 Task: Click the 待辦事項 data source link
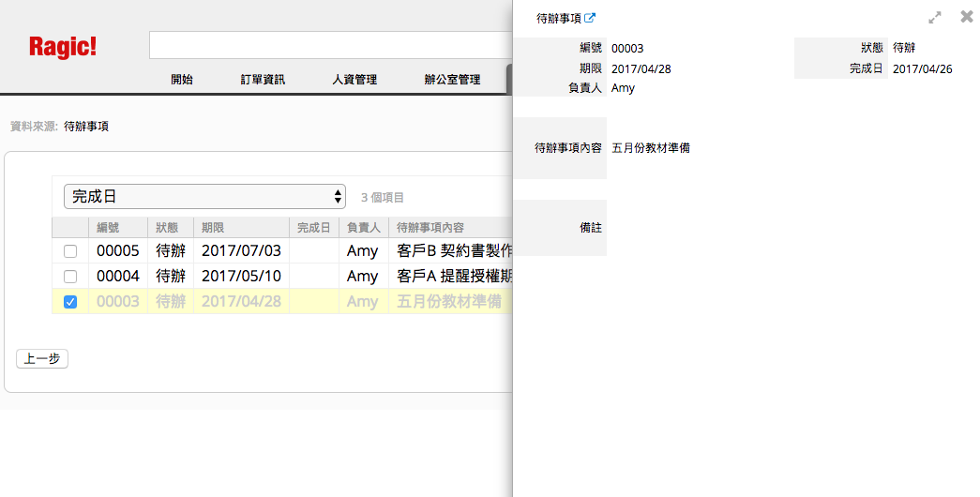coord(86,126)
